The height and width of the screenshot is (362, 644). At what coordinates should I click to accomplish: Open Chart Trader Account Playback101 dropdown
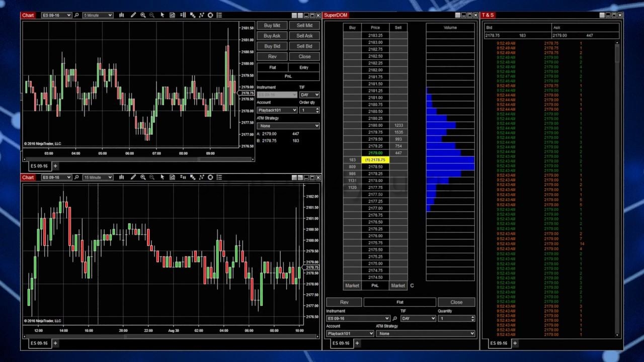[277, 110]
